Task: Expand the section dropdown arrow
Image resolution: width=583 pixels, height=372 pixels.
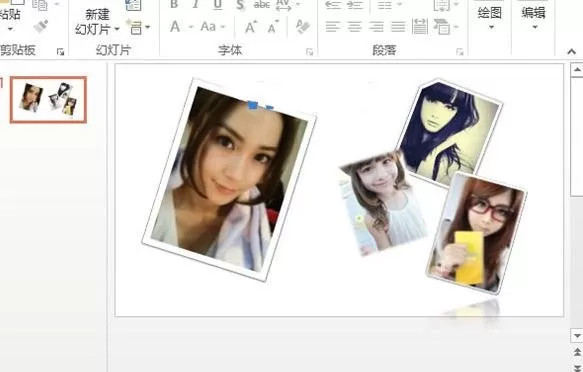Action: tap(148, 27)
